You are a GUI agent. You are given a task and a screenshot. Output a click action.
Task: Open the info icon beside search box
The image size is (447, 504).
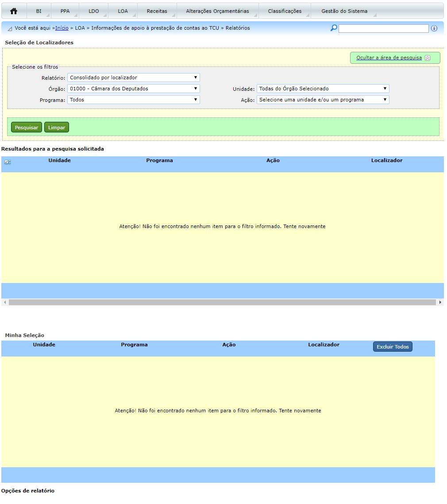(x=434, y=28)
